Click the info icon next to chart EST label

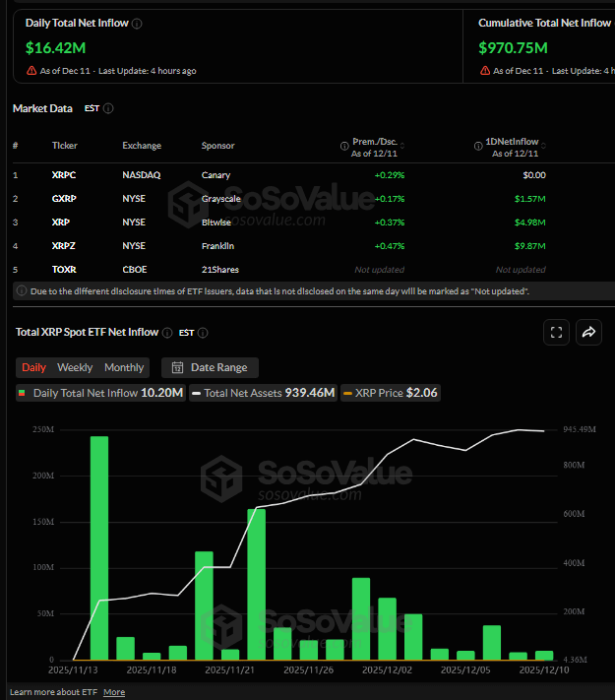click(203, 333)
